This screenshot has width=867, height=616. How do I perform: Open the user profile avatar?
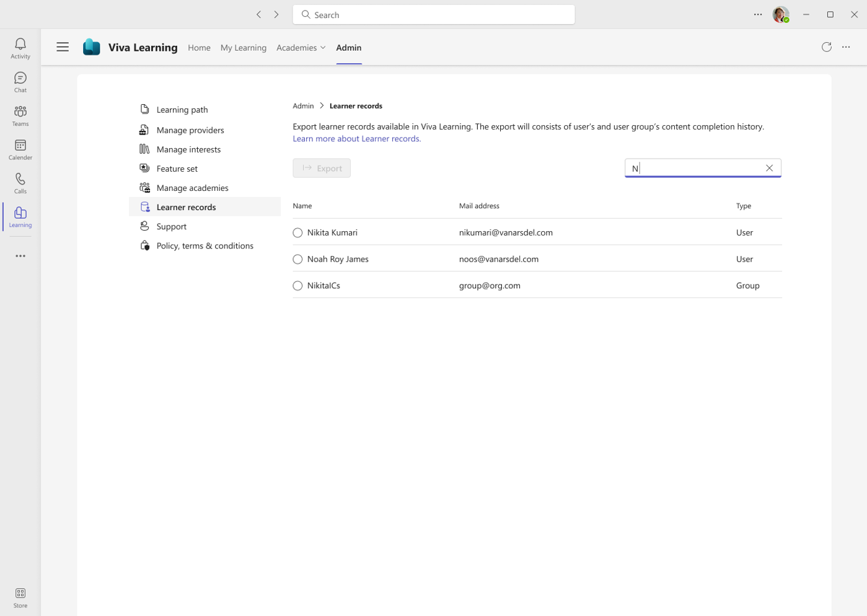(781, 14)
